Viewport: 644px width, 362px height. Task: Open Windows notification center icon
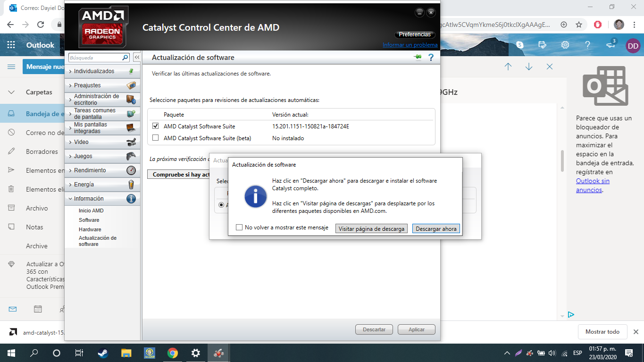(629, 353)
